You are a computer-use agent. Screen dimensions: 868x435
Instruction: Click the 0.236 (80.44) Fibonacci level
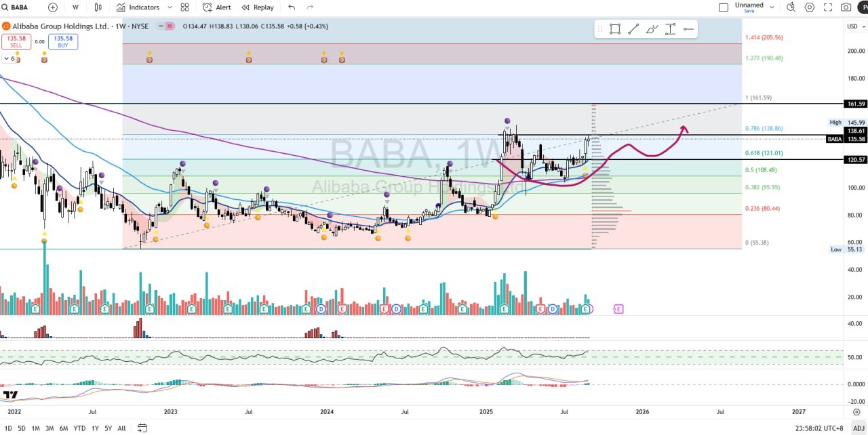point(762,209)
